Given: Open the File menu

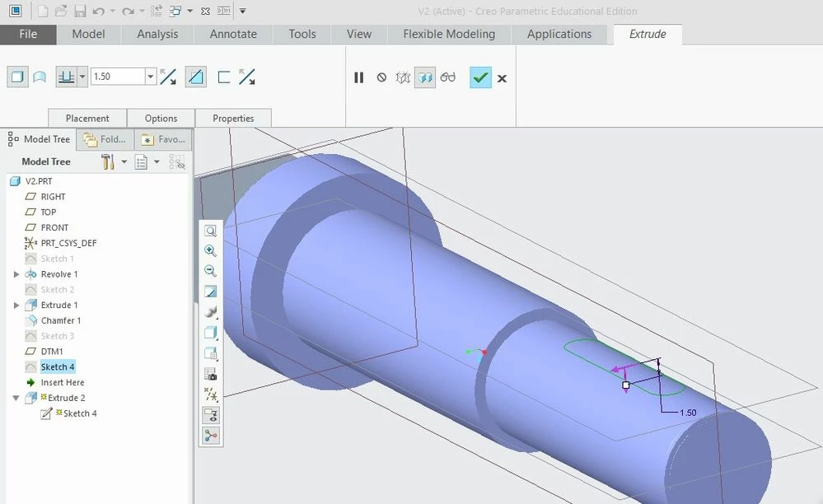Looking at the screenshot, I should 28,34.
